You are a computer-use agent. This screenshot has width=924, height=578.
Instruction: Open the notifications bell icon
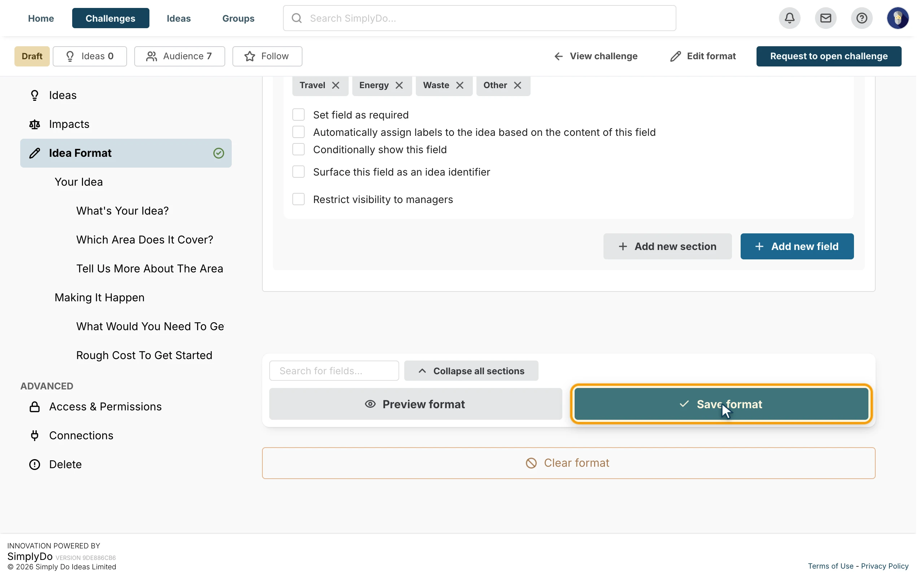pos(790,18)
